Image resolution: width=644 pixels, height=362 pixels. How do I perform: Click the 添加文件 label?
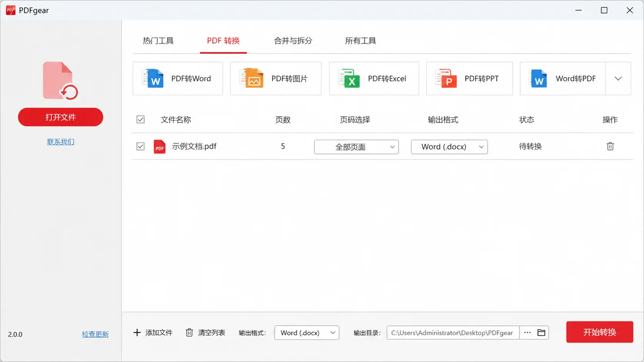click(x=159, y=332)
